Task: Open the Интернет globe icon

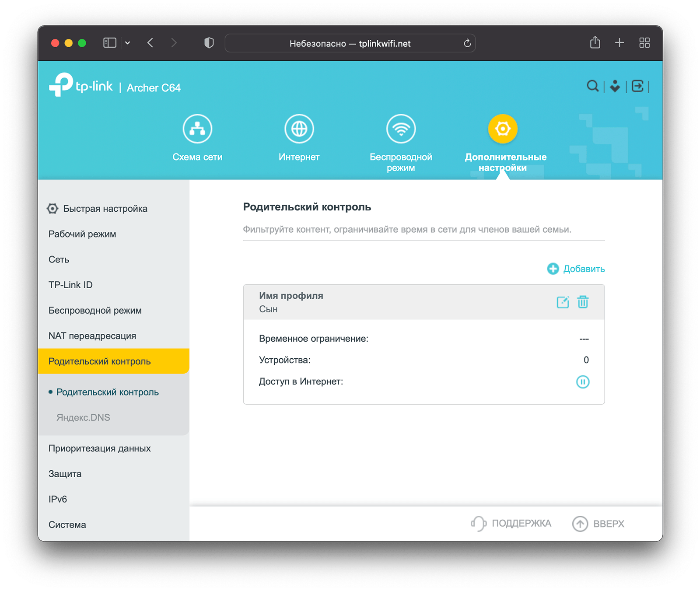Action: click(x=299, y=129)
